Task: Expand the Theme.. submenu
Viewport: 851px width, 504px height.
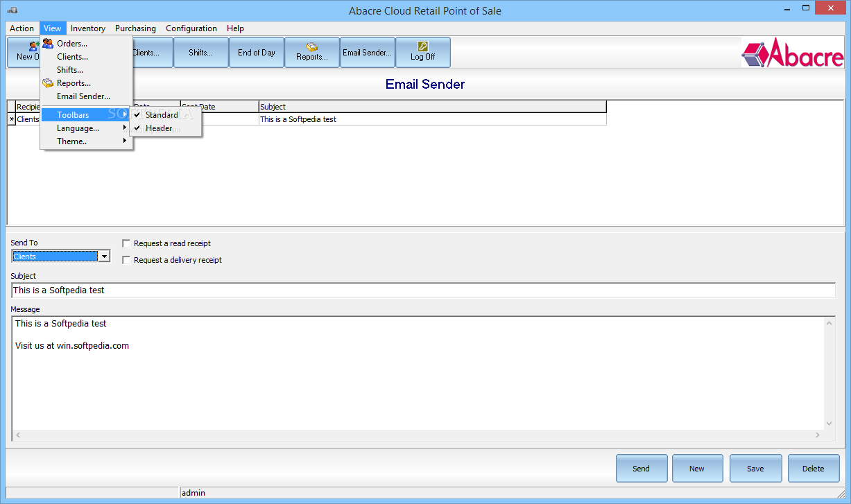Action: [x=86, y=141]
